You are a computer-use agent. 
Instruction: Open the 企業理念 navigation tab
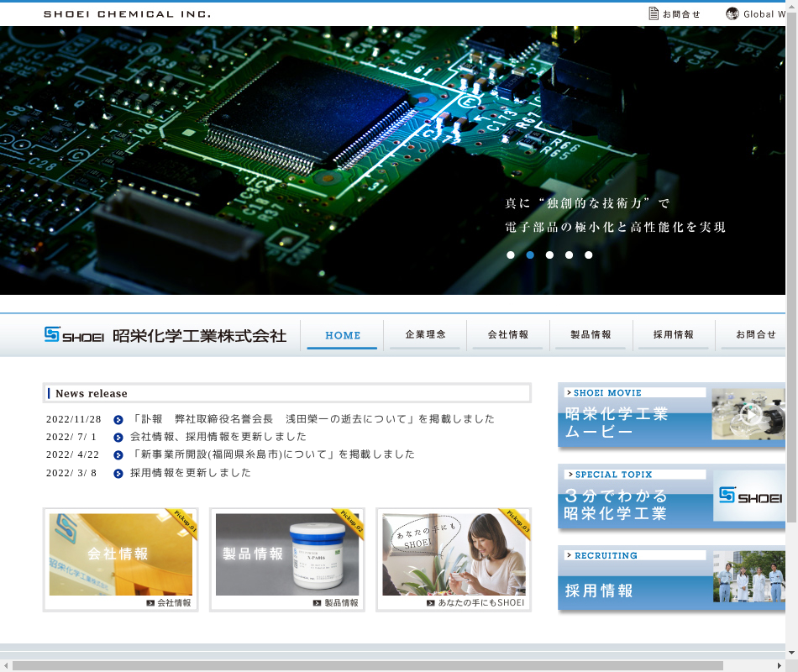tap(425, 334)
